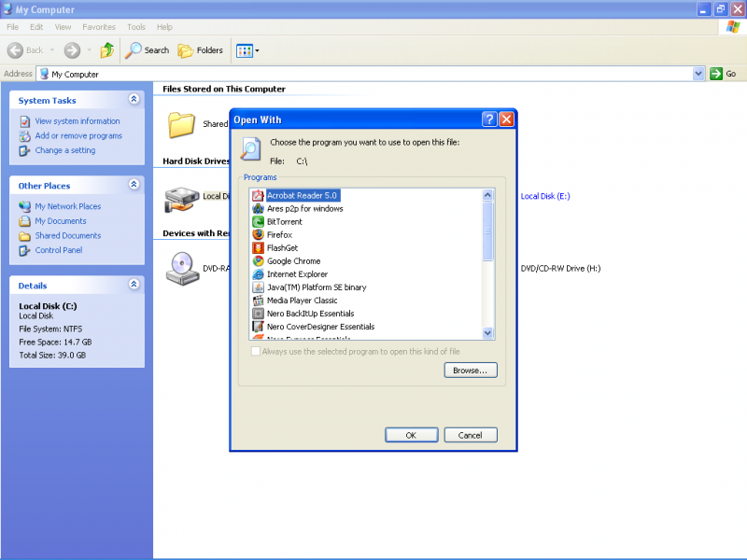This screenshot has width=747, height=560.
Task: Click the programs list scroll-up arrow
Action: [487, 195]
